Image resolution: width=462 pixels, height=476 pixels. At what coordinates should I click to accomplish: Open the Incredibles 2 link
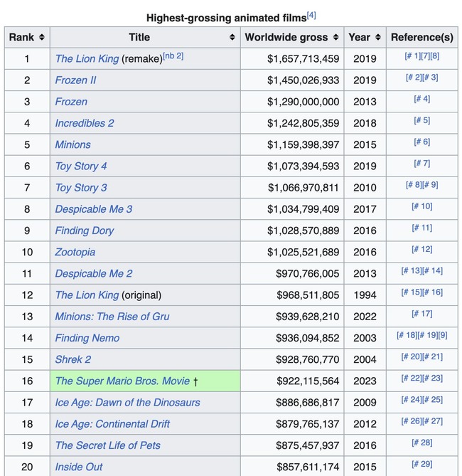point(85,123)
